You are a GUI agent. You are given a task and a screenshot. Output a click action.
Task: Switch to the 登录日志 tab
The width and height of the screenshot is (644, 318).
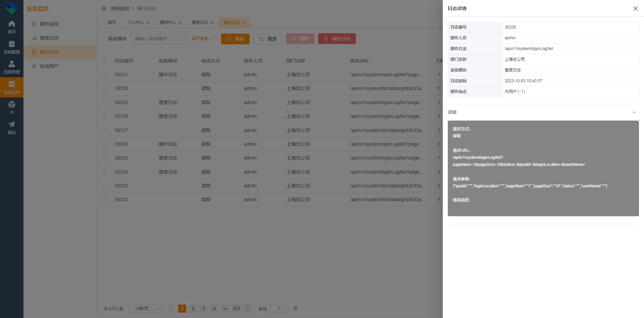click(200, 22)
